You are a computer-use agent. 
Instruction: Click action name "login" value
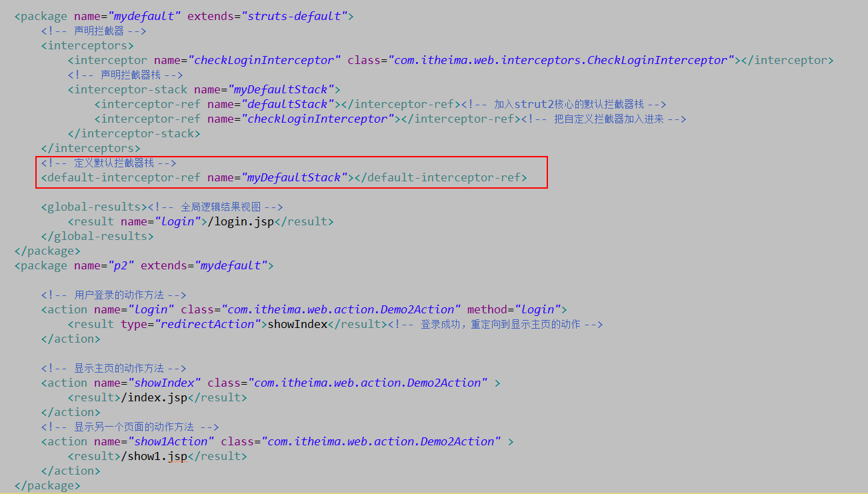[x=151, y=309]
